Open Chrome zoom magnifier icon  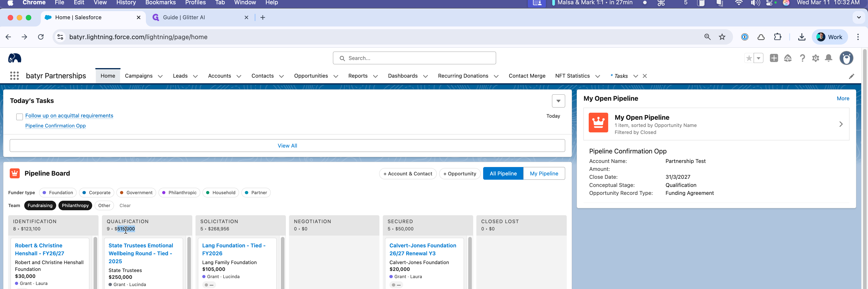click(x=707, y=37)
